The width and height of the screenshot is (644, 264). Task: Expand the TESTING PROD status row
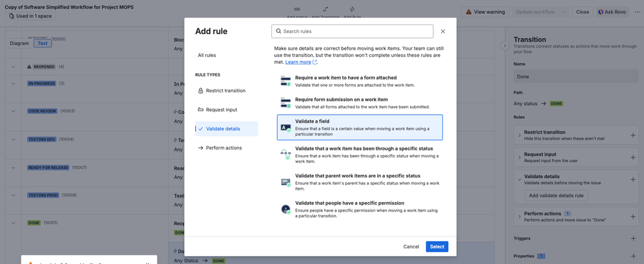13,195
